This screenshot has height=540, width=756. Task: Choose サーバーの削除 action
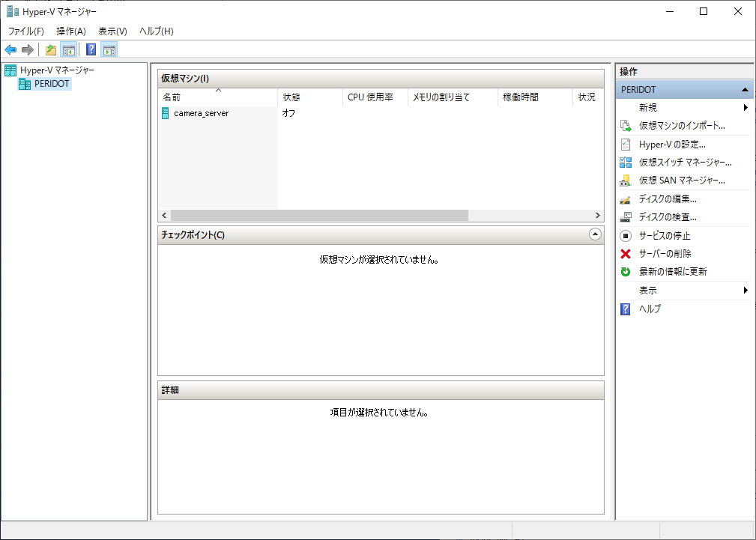(x=665, y=254)
